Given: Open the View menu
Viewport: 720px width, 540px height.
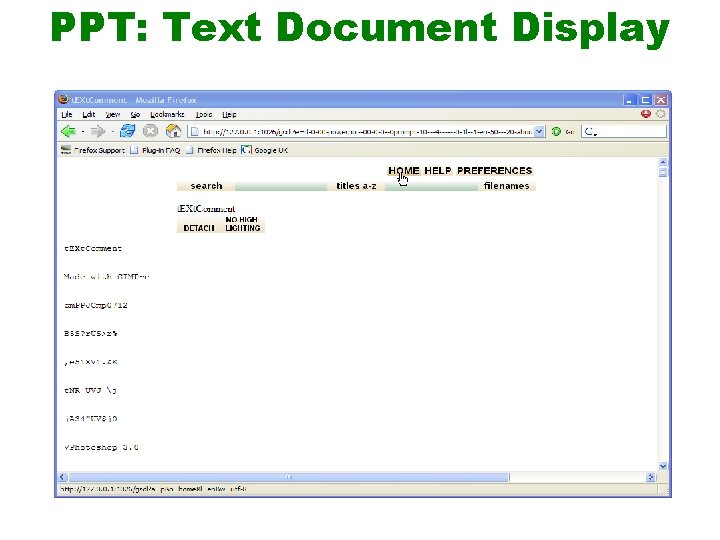Looking at the screenshot, I should [112, 114].
